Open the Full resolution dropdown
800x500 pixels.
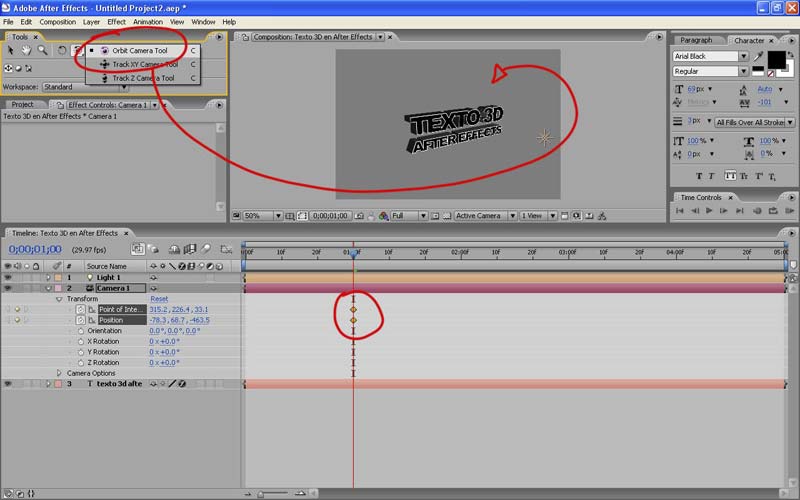coord(409,216)
